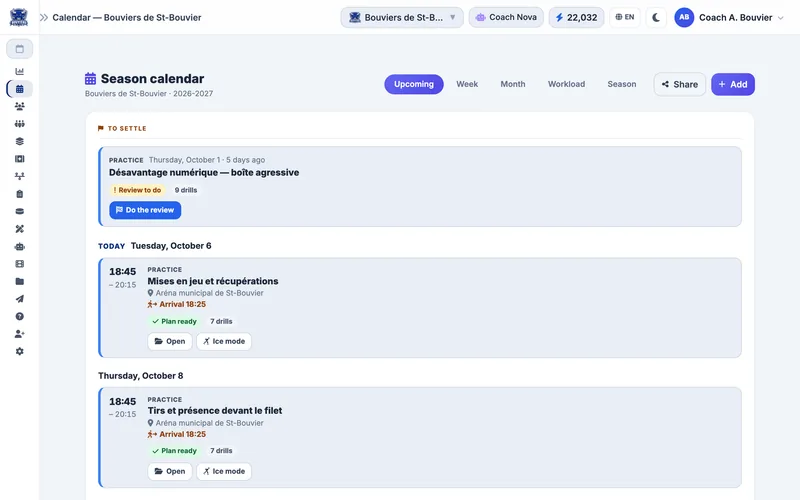Open the hierarchy diagram sidebar icon
This screenshot has width=800, height=500.
click(19, 176)
